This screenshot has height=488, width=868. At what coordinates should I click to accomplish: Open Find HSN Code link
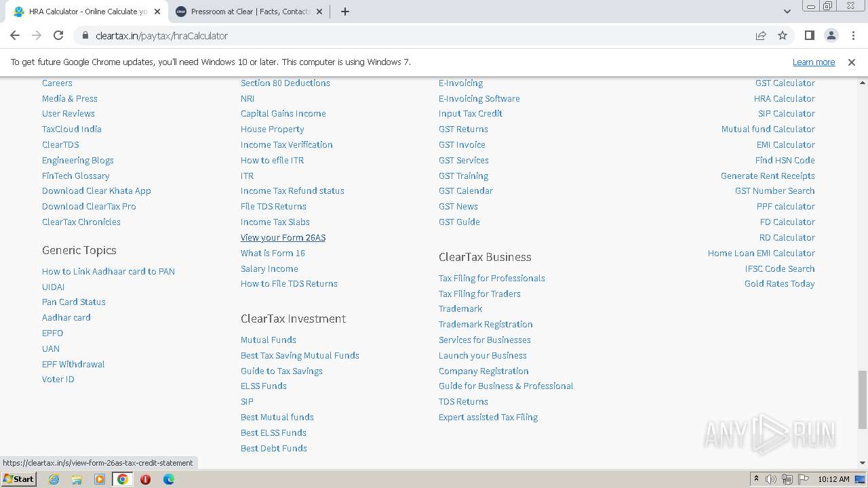[785, 160]
